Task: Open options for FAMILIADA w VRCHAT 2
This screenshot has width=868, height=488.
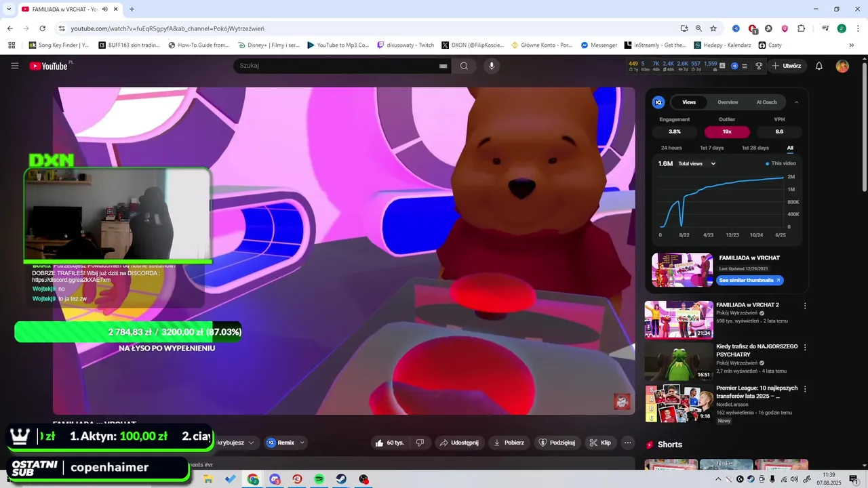Action: tap(805, 306)
